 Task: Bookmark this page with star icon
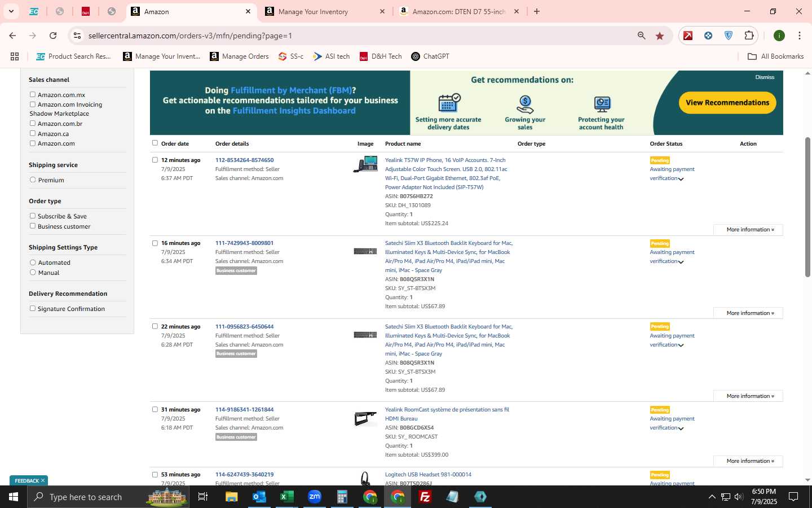tap(660, 36)
